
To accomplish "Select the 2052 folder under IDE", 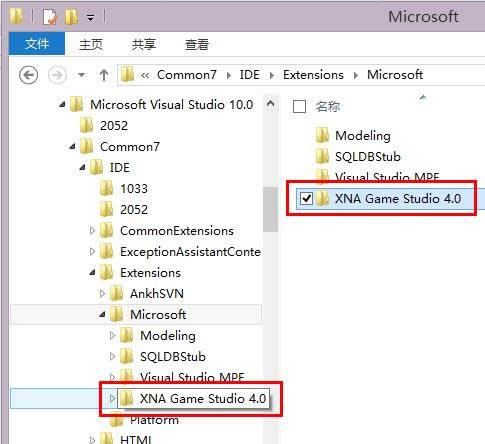I will 134,210.
